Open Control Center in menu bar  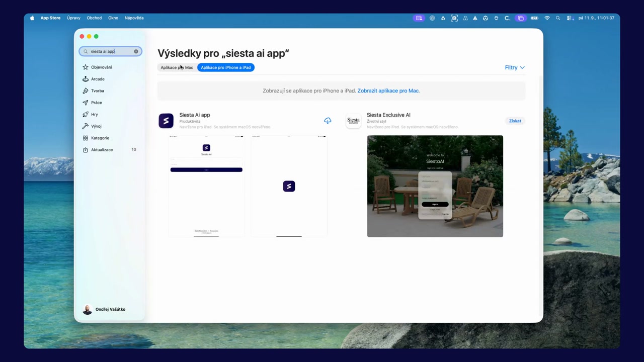tap(569, 18)
